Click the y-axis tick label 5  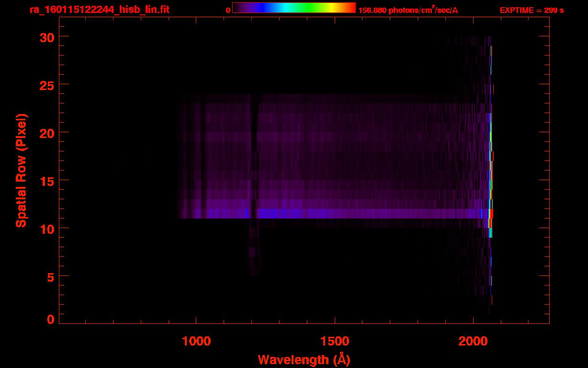[51, 276]
